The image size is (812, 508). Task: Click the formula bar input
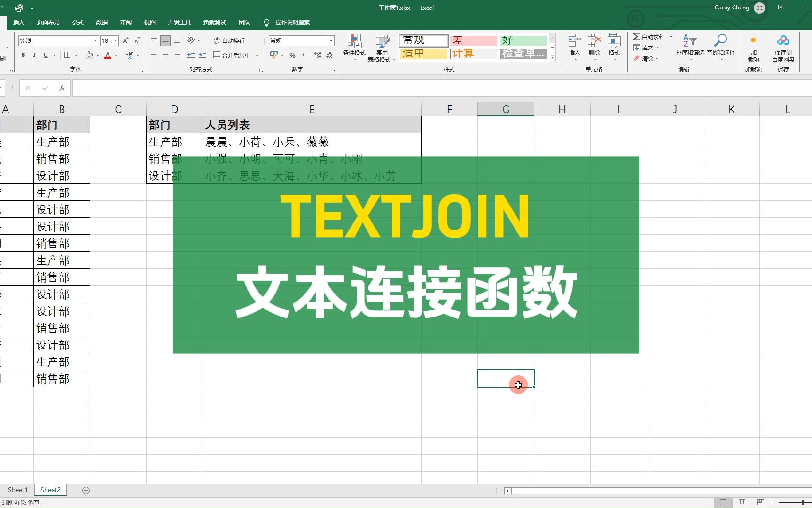click(442, 88)
